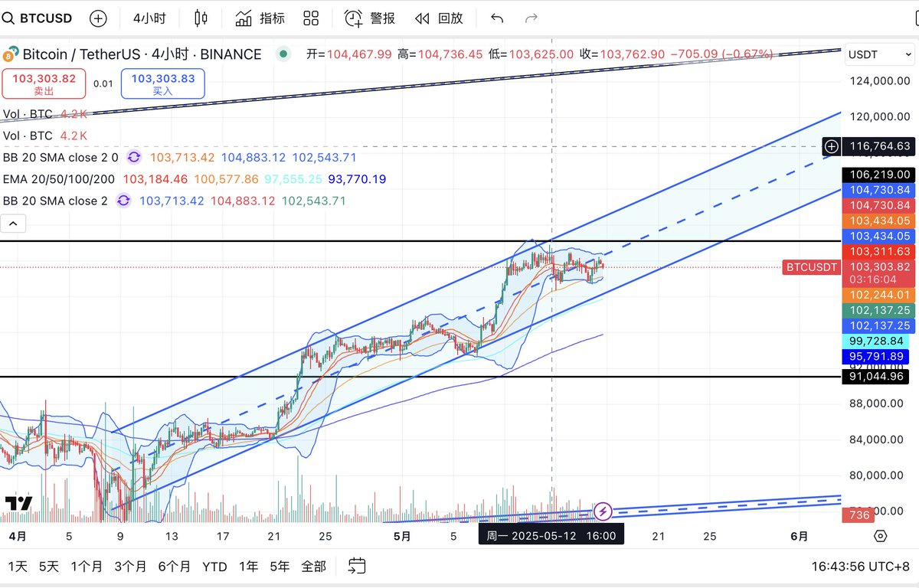Click the date label 周一 2025-05-12 16:00
Screen dimensions: 919x588
[x=551, y=535]
